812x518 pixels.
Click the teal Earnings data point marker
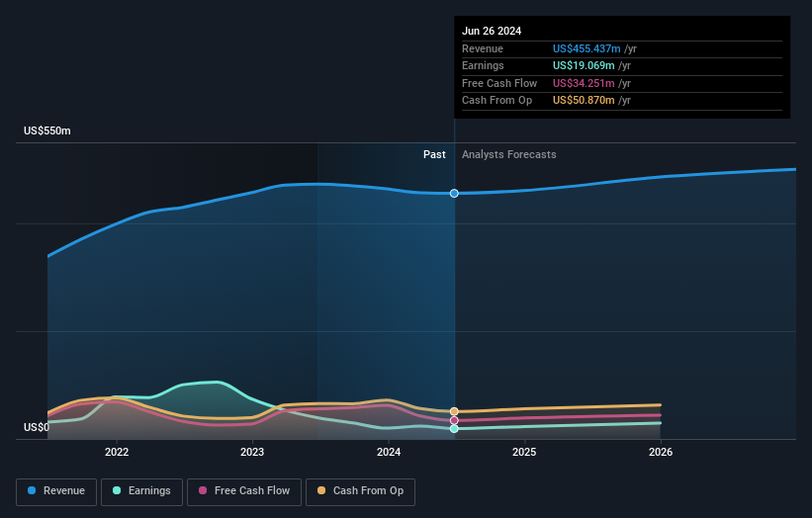(x=454, y=428)
